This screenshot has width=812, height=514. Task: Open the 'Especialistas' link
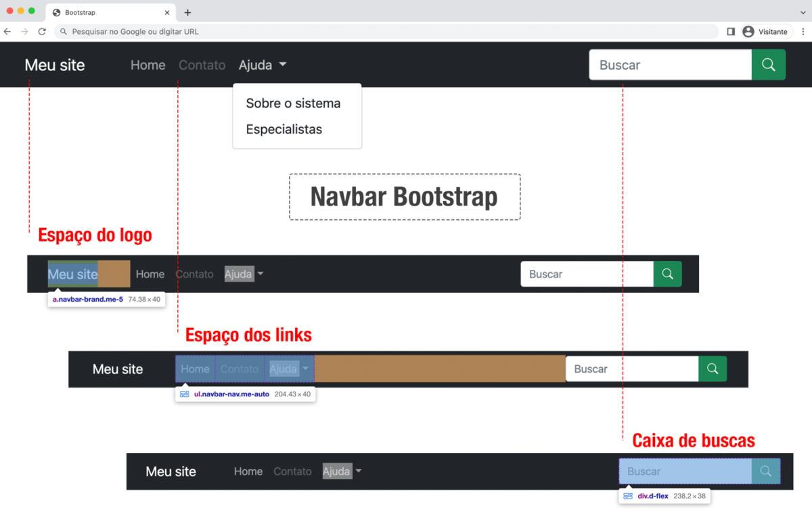(x=284, y=129)
